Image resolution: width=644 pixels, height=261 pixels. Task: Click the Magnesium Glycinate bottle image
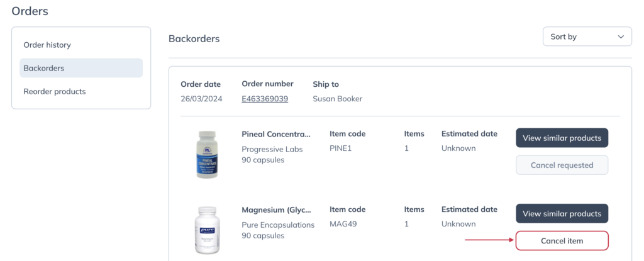point(207,230)
